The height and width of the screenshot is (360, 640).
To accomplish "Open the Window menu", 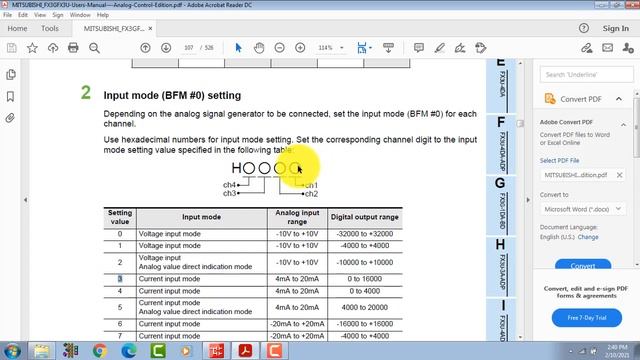I will [80, 15].
